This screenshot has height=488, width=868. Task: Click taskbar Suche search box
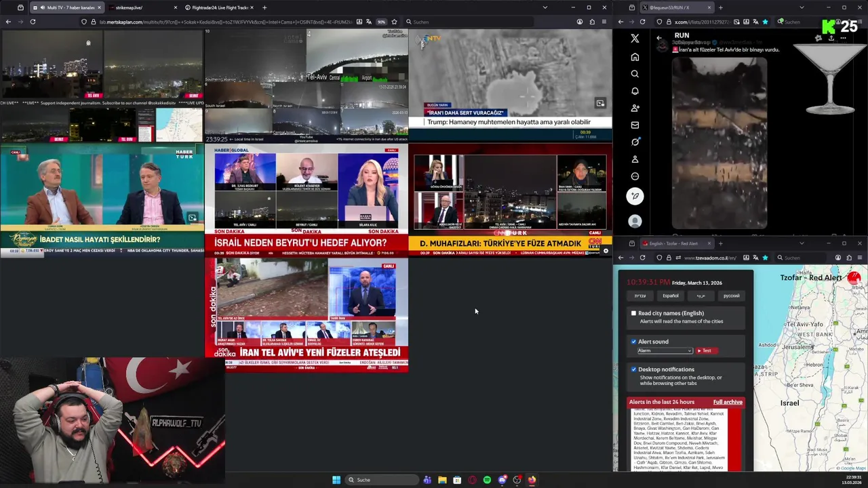[382, 480]
